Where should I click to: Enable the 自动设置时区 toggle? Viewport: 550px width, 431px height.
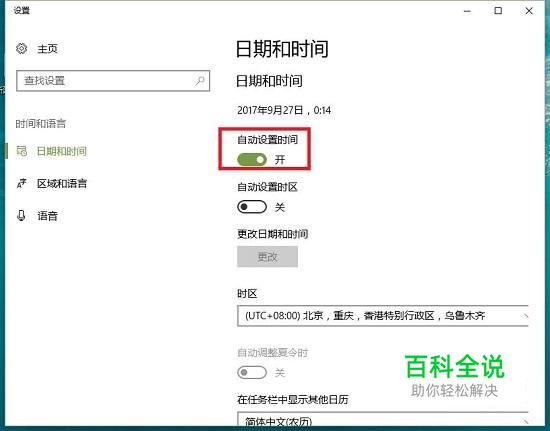252,207
